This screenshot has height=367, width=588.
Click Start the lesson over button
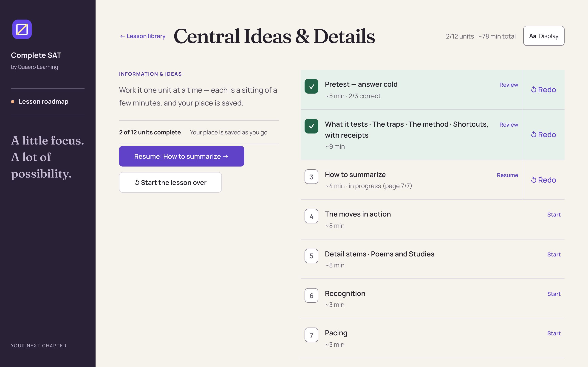170,183
